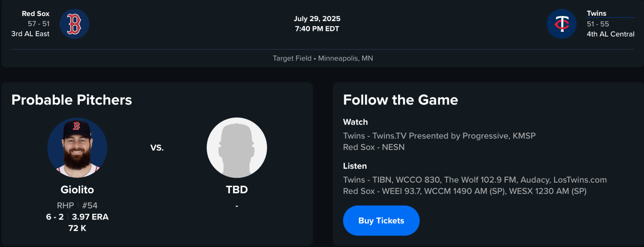Click the TBD pitcher placeholder silhouette

[x=237, y=147]
